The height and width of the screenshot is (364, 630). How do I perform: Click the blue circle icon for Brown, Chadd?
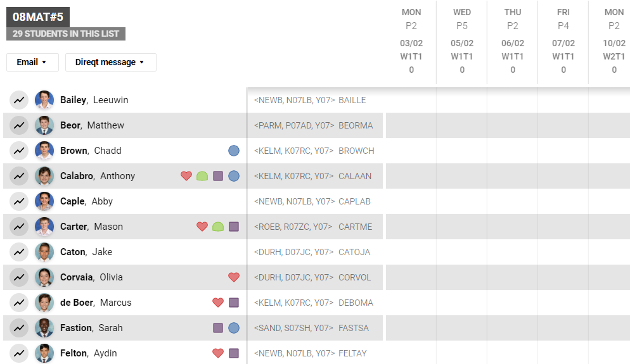tap(234, 151)
